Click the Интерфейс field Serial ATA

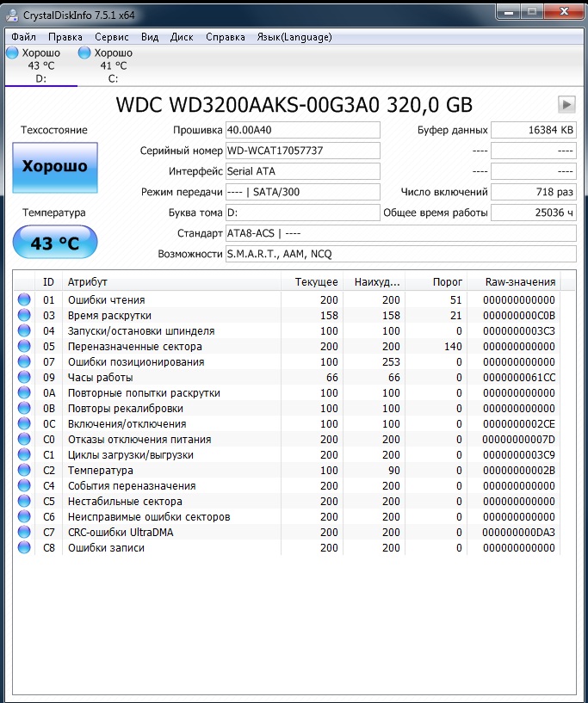click(303, 171)
